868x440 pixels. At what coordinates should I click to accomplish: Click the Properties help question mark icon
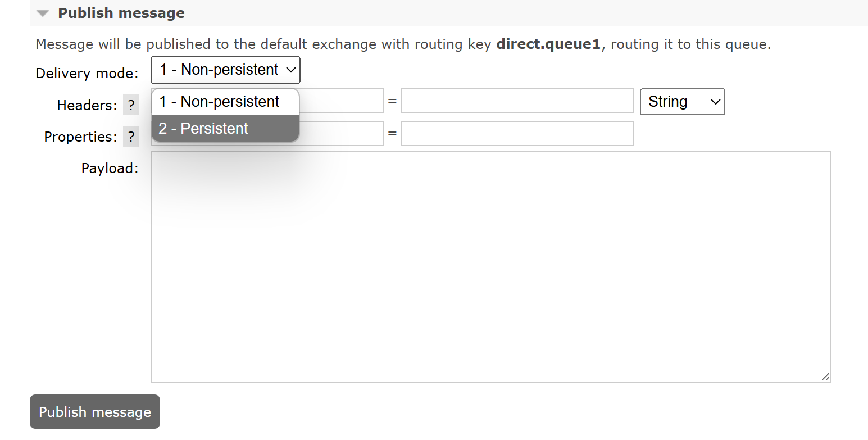coord(131,136)
